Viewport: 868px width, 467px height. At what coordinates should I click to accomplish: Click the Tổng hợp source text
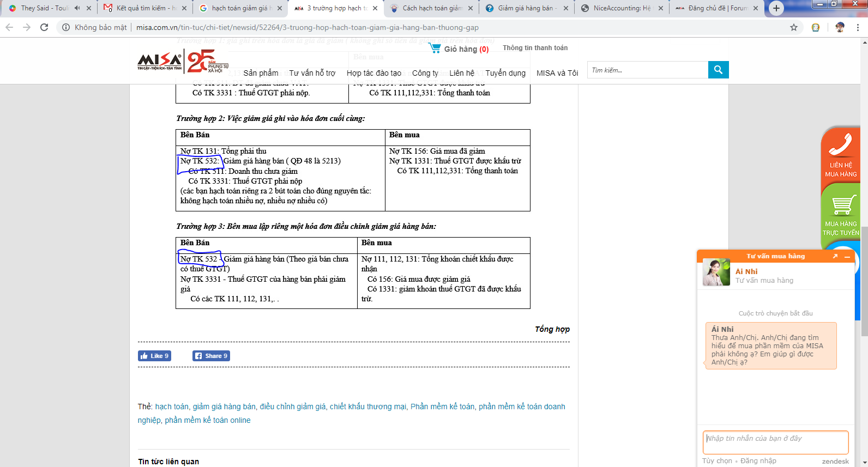[x=552, y=329]
